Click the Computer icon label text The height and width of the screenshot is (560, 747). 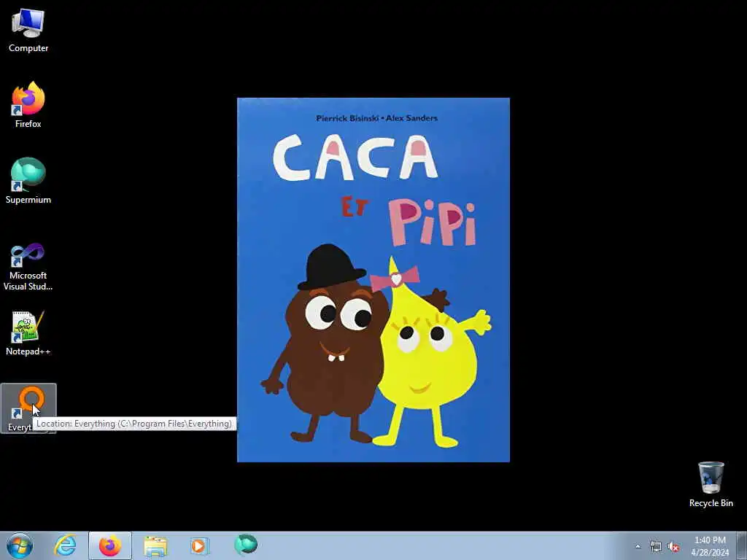(28, 48)
